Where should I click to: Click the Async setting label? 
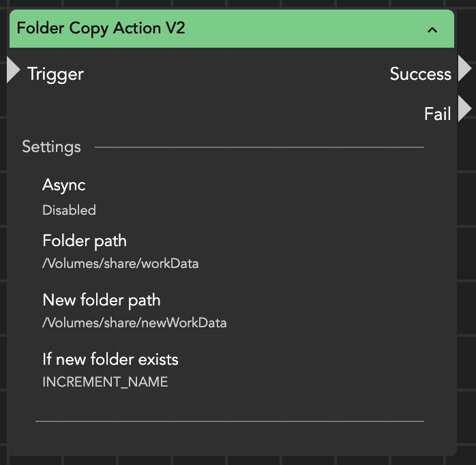63,185
